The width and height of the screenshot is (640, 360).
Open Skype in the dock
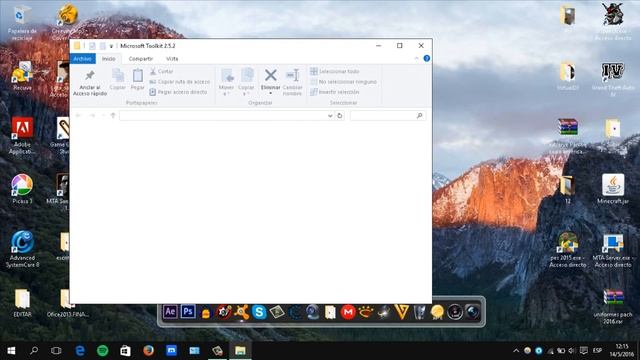pyautogui.click(x=259, y=312)
